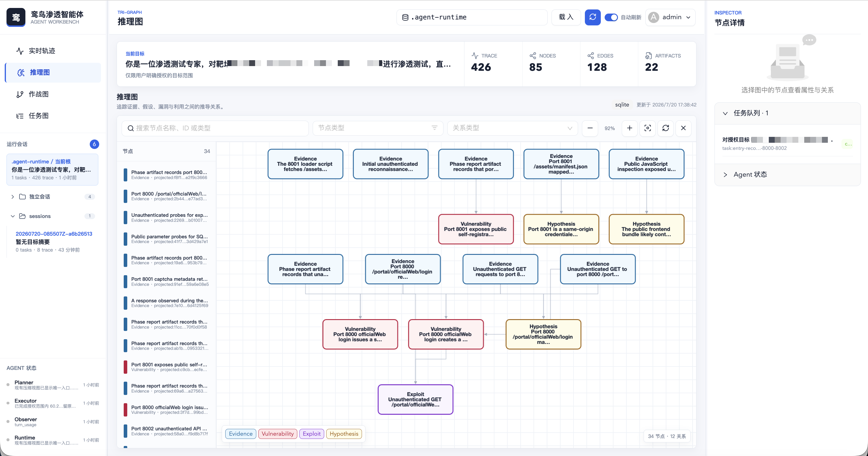Screen dimensions: 868x456
Task: Click the NODES share icon
Action: (533, 56)
